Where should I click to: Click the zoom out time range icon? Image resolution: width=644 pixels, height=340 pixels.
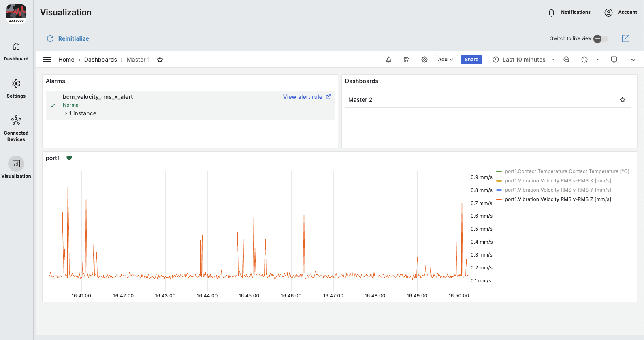point(567,60)
